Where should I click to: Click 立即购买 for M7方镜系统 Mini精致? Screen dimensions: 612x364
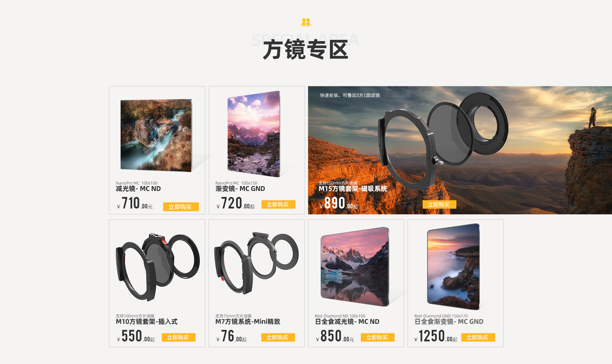[278, 338]
